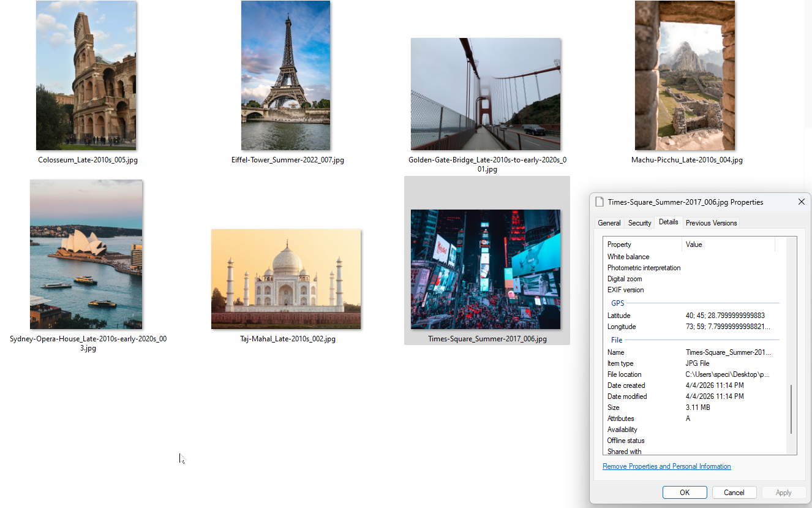Click Remove Properties and Personal Information link
This screenshot has height=508, width=812.
pos(666,466)
